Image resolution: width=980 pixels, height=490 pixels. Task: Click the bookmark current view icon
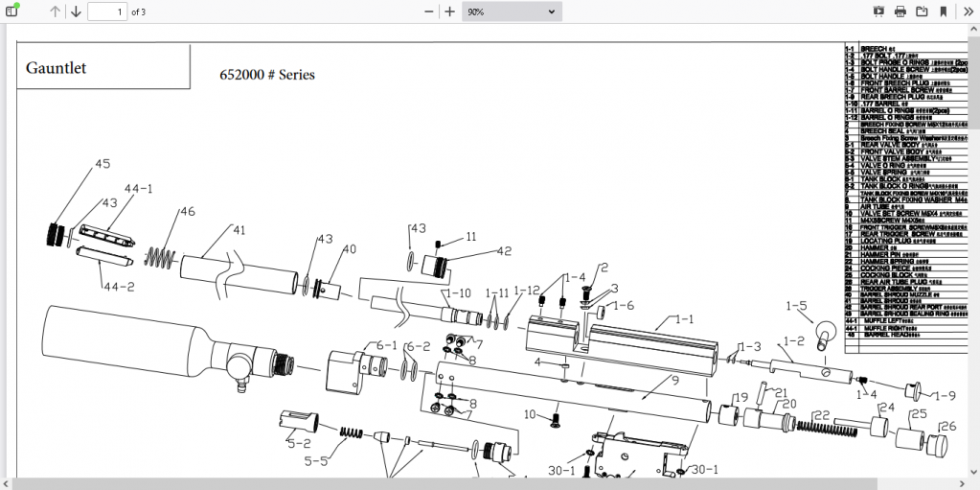[x=944, y=12]
